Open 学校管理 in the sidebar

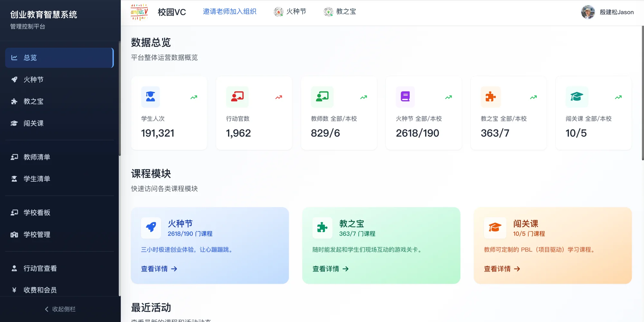[x=60, y=235]
